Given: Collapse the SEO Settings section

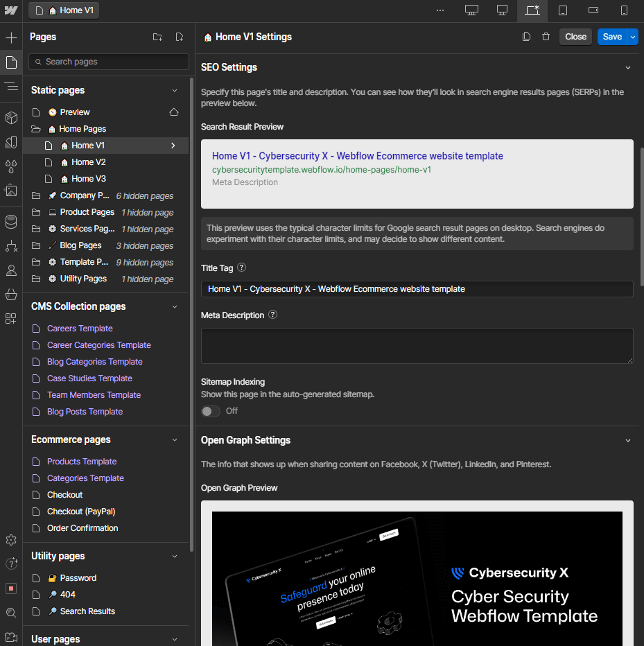Looking at the screenshot, I should coord(628,67).
